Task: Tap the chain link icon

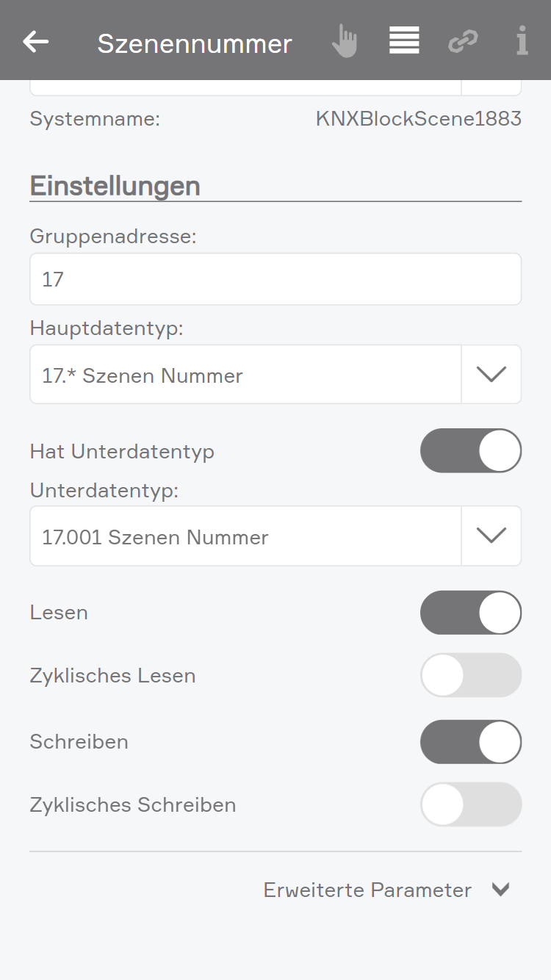Action: coord(463,41)
